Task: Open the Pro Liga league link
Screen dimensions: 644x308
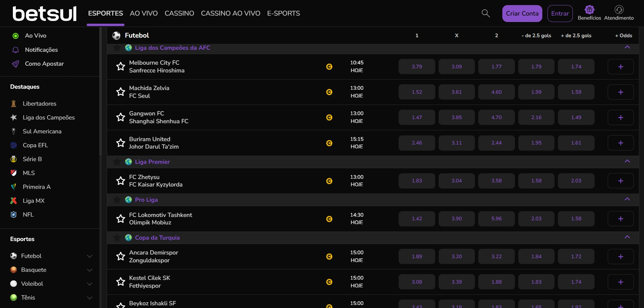Action: (146, 200)
